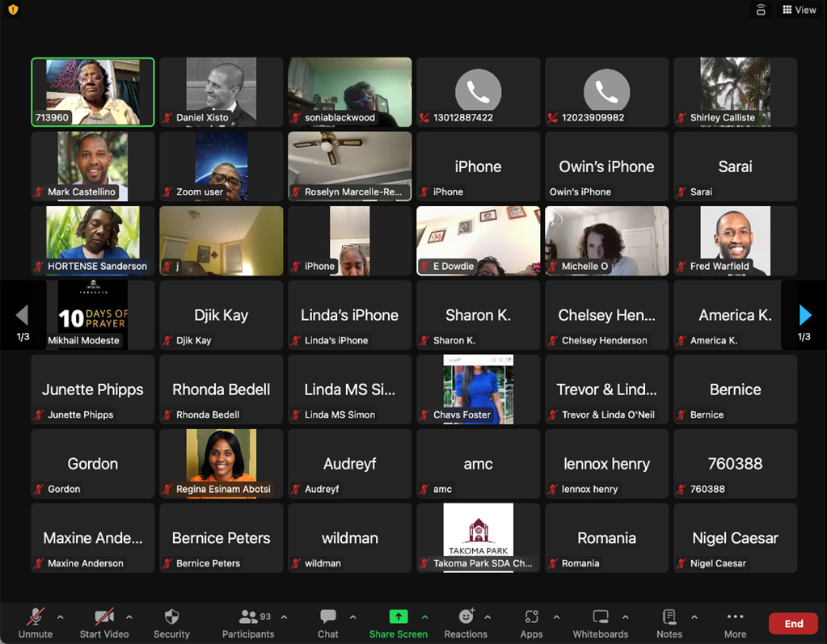The width and height of the screenshot is (827, 644).
Task: Open the Chat panel
Action: (327, 623)
